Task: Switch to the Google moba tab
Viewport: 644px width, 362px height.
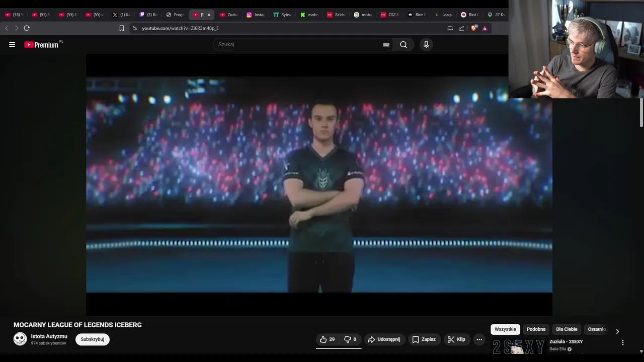Action: pos(363,15)
